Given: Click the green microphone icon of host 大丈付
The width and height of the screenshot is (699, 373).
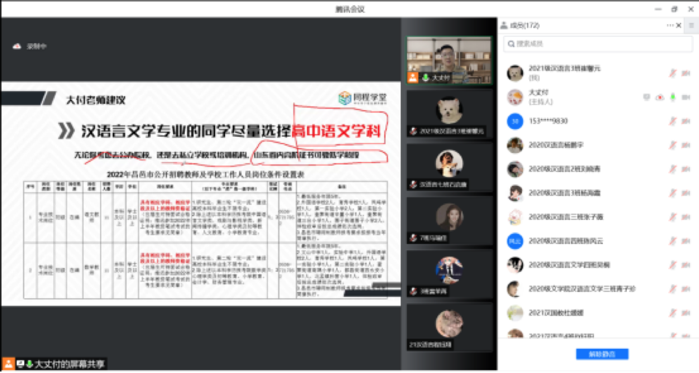Looking at the screenshot, I should click(x=673, y=97).
